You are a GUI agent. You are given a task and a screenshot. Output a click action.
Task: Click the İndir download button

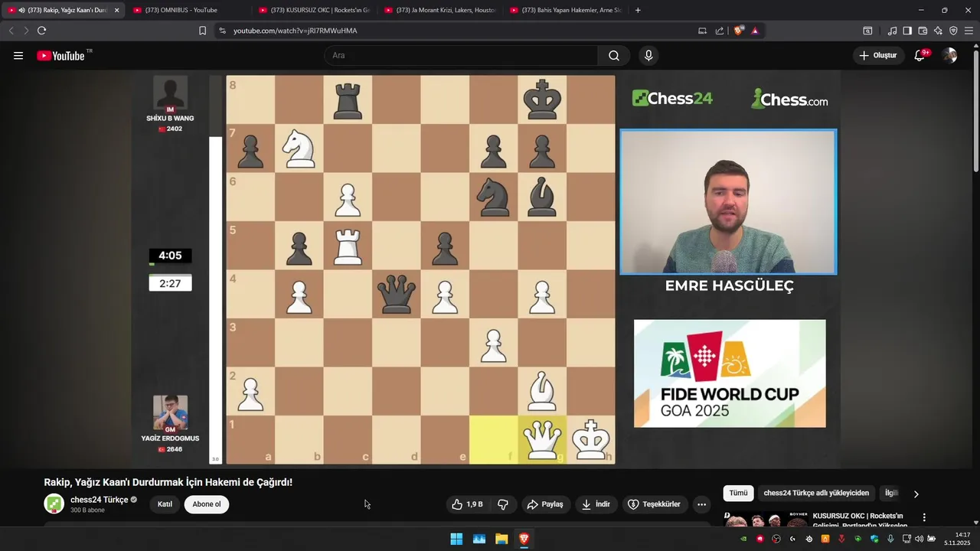(x=596, y=504)
